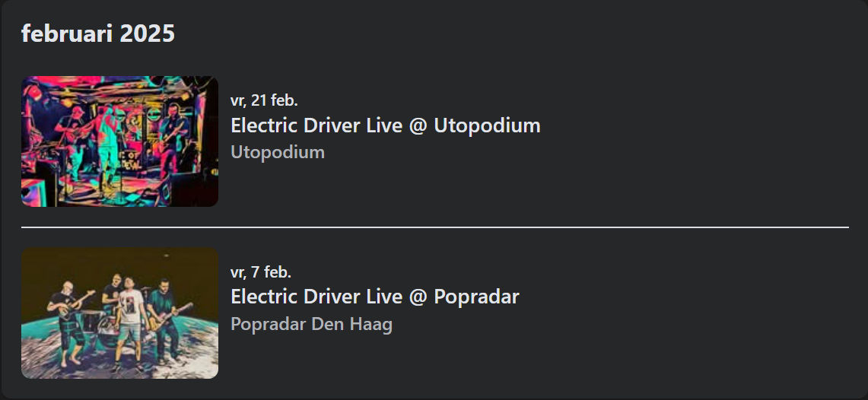Click the Popradar Den Haag venue text

(311, 324)
